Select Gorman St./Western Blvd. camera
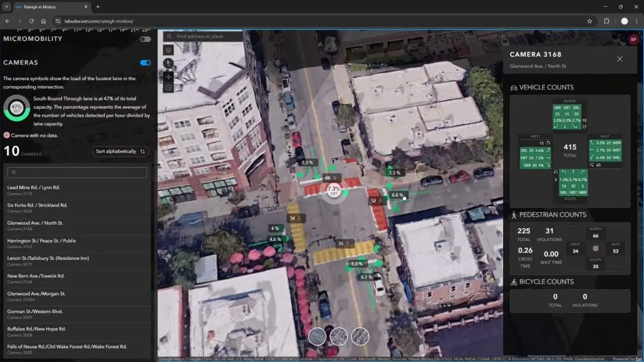Image resolution: width=644 pixels, height=362 pixels. tap(77, 314)
